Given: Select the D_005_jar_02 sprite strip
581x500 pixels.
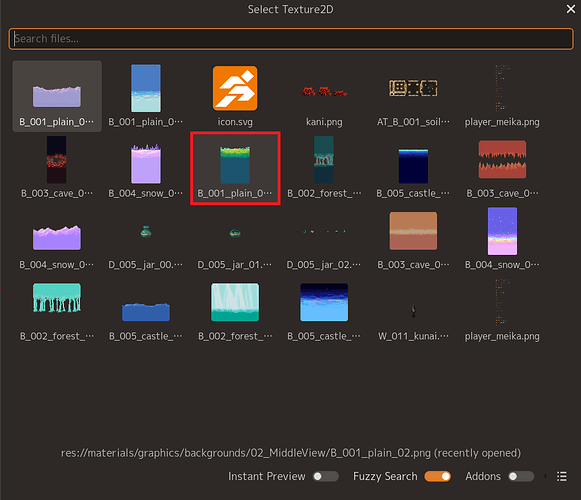Looking at the screenshot, I should [324, 239].
